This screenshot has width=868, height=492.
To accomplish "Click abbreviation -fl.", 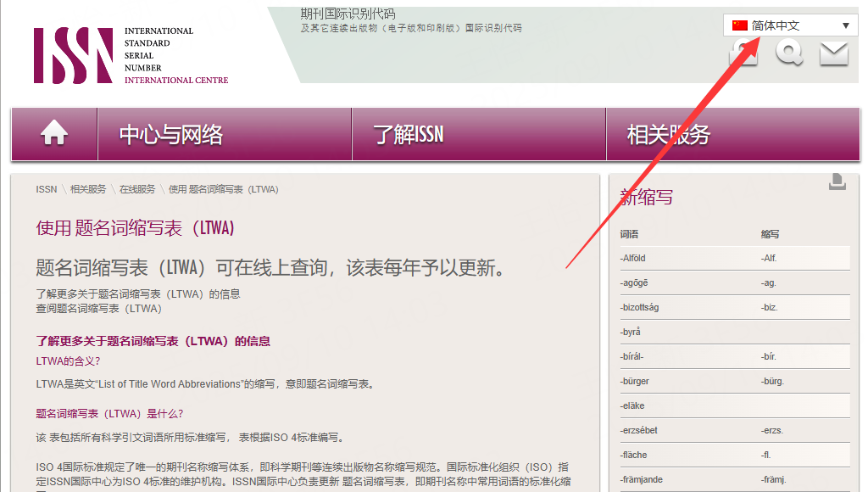I will (765, 455).
